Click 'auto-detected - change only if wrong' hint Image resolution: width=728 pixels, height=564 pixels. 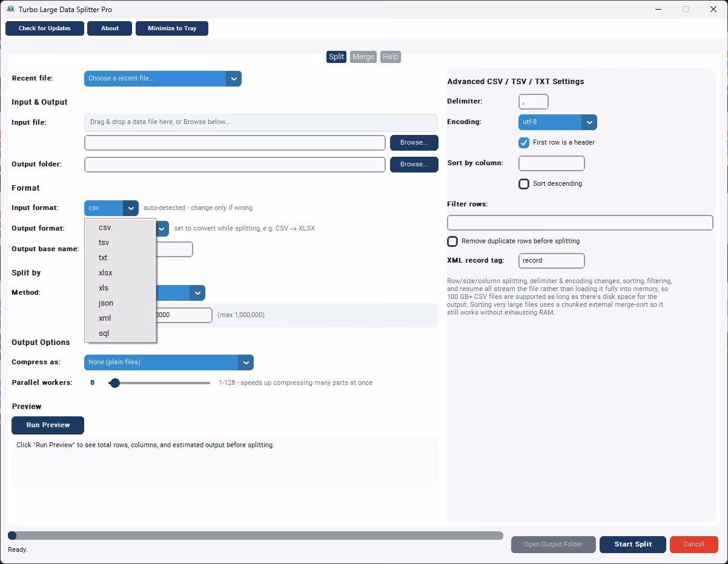pyautogui.click(x=198, y=208)
